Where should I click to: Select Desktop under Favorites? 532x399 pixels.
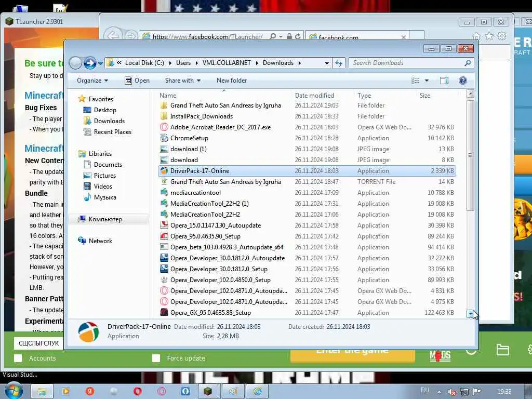pos(105,110)
